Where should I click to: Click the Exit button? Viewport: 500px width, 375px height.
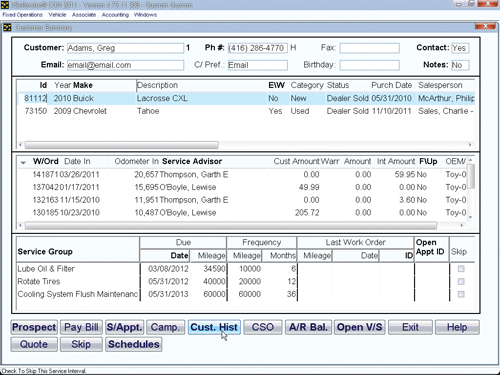pyautogui.click(x=410, y=327)
